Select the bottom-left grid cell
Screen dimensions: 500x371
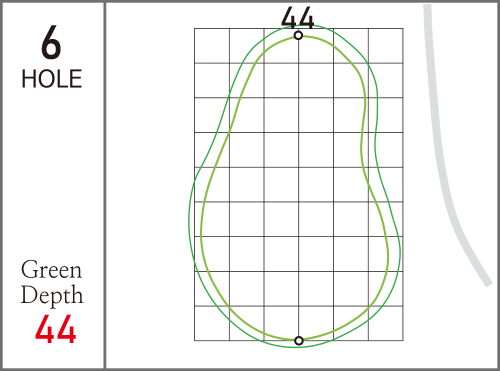point(212,323)
